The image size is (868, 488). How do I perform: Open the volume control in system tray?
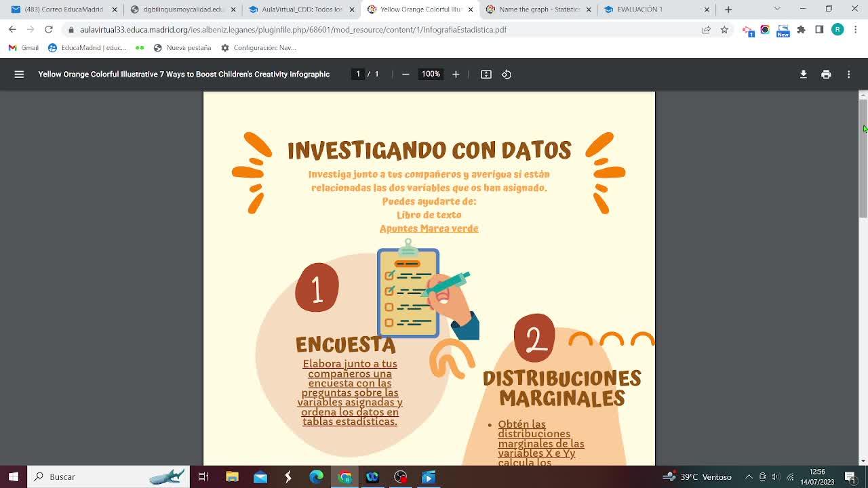point(776,476)
